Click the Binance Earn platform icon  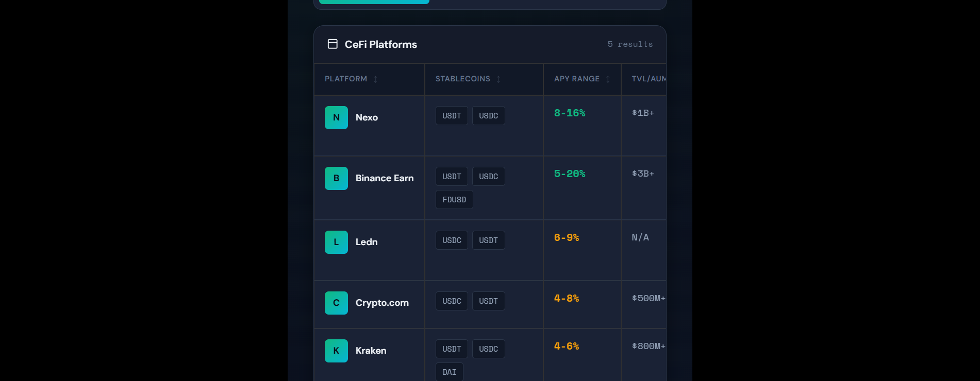[336, 178]
